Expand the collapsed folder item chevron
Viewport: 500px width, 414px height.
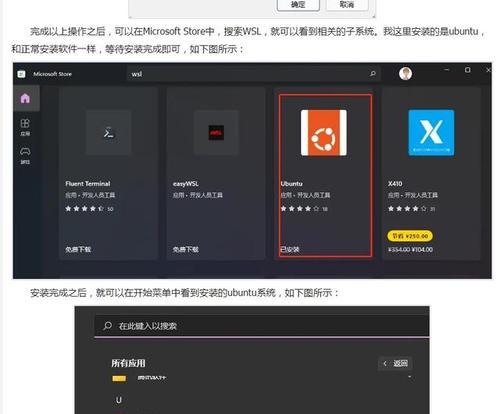tap(409, 377)
